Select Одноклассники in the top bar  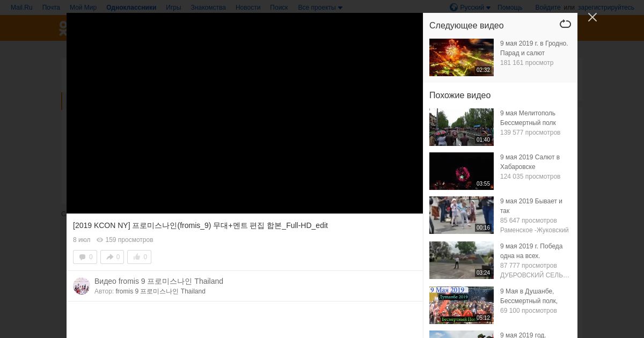tap(131, 8)
